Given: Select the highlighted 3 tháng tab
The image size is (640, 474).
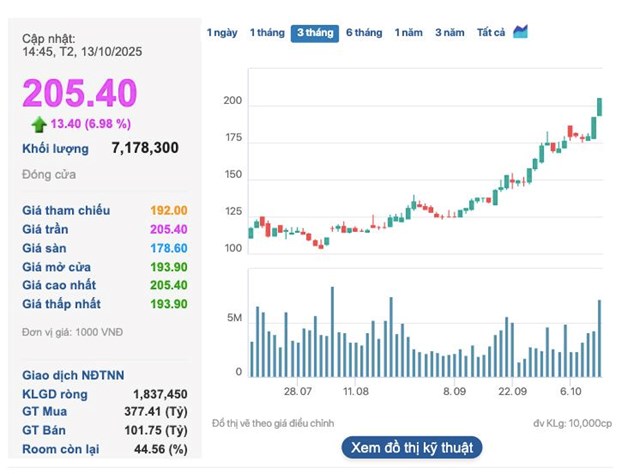Looking at the screenshot, I should click(x=314, y=33).
